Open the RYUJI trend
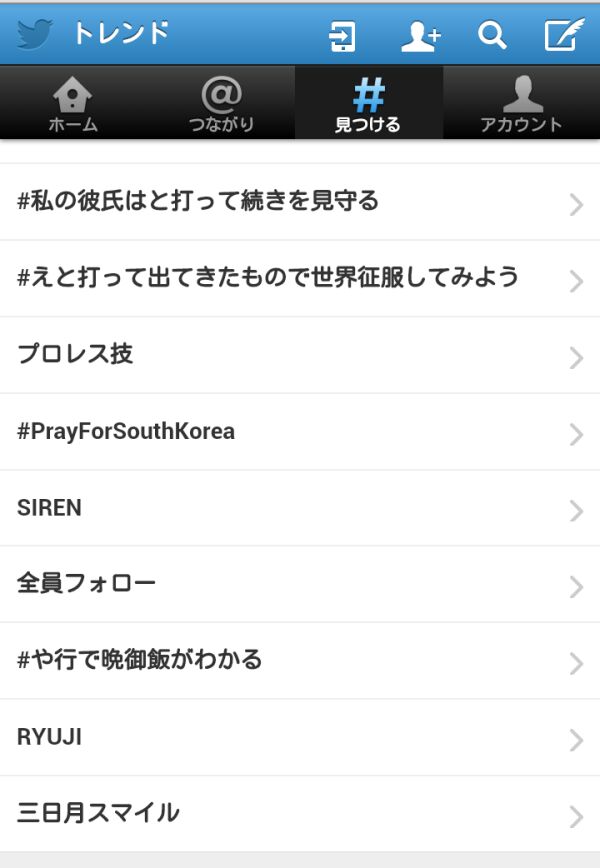 click(x=300, y=737)
